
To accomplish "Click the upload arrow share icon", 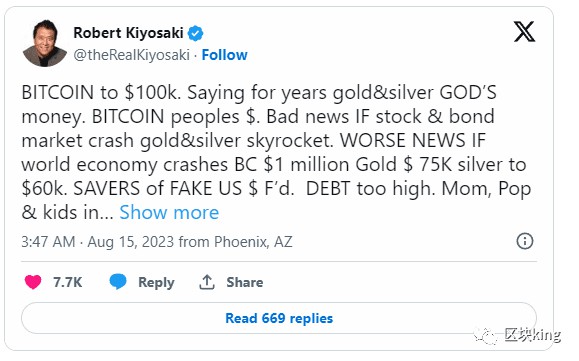I will pos(207,282).
